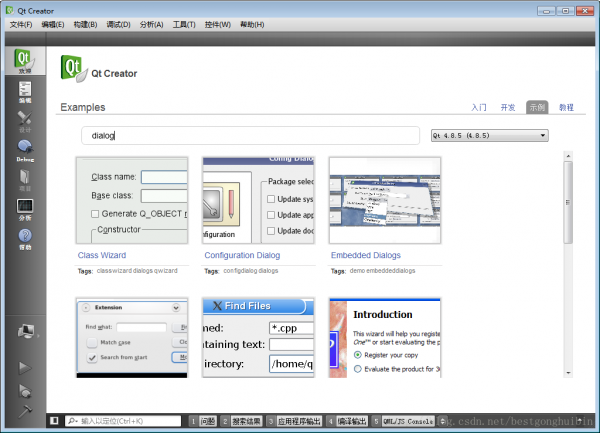Click the Start Debugging run icon
This screenshot has height=433, width=600.
click(25, 391)
